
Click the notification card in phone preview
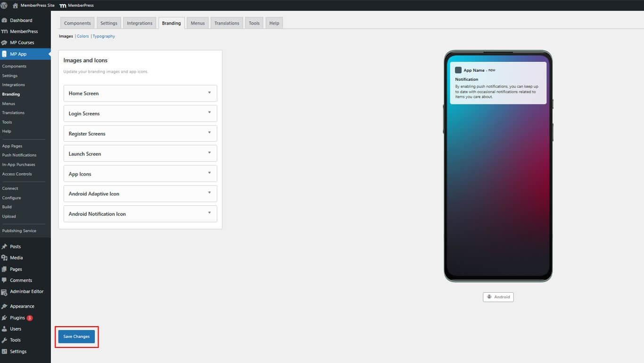[x=498, y=83]
